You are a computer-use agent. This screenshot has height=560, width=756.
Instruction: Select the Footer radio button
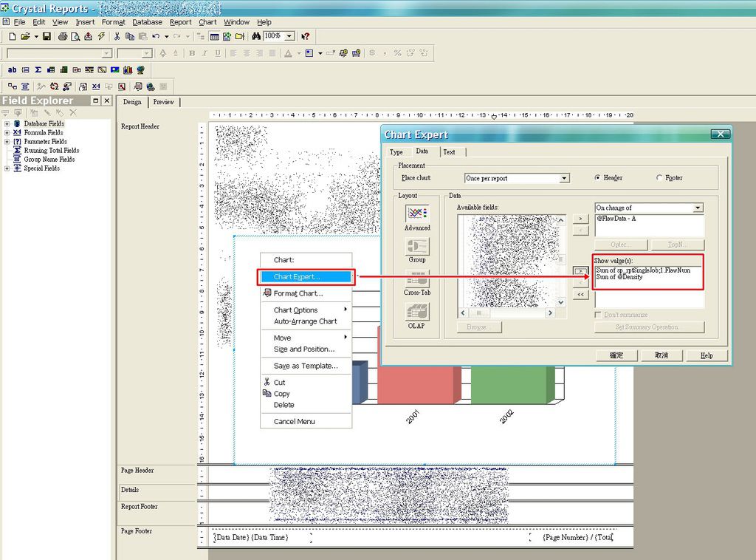point(659,178)
